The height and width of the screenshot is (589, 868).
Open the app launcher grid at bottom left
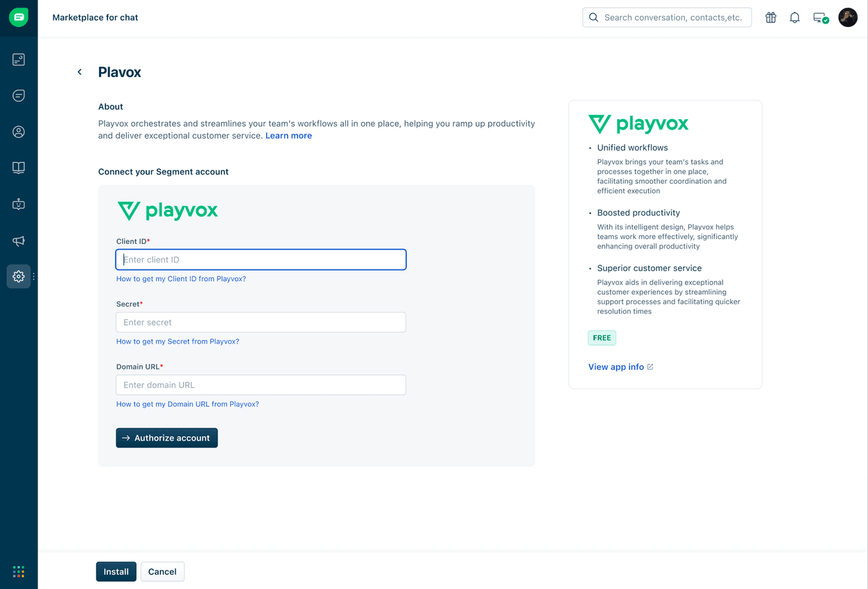point(19,571)
